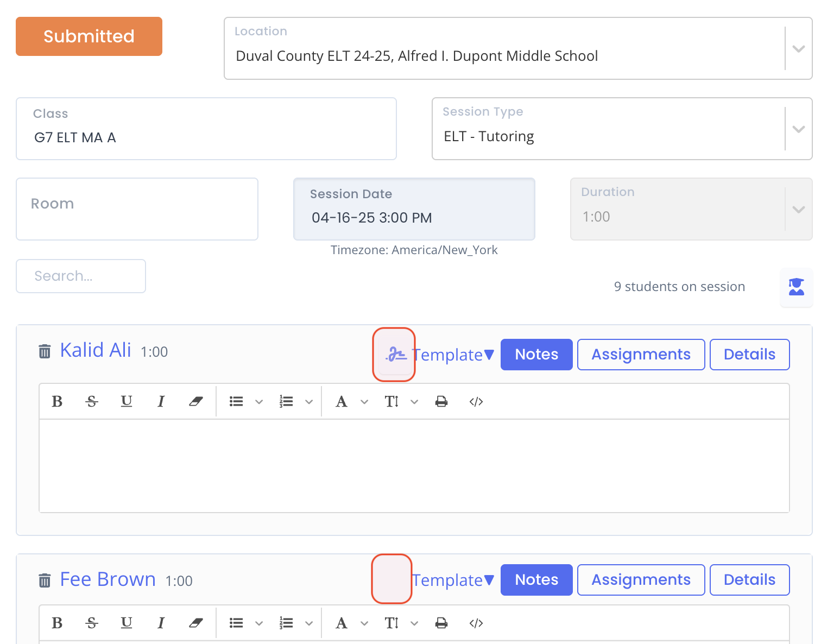Click eraser clear formatting in Kalid Ali editor
Image resolution: width=821 pixels, height=644 pixels.
click(x=196, y=401)
